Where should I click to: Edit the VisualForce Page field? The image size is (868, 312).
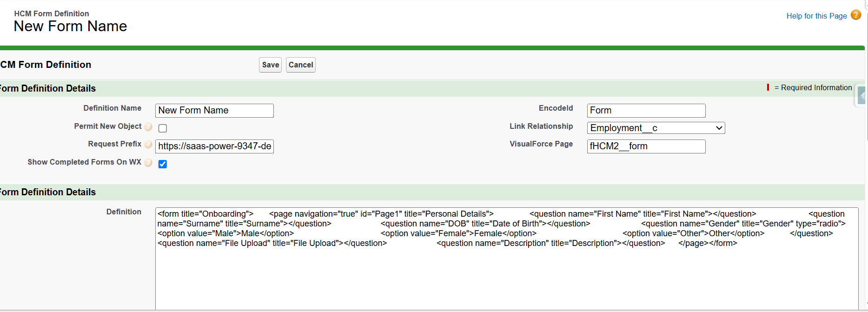(x=646, y=146)
